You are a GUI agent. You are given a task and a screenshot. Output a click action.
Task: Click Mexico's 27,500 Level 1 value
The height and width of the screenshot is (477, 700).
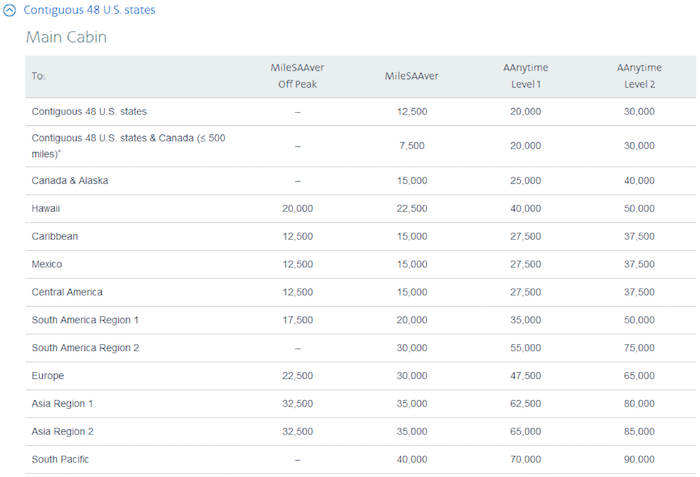(x=525, y=264)
